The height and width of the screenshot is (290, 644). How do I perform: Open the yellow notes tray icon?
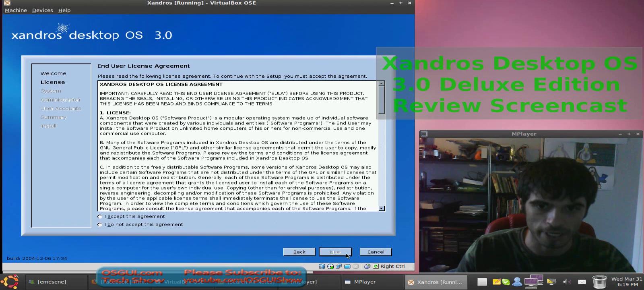point(496,282)
